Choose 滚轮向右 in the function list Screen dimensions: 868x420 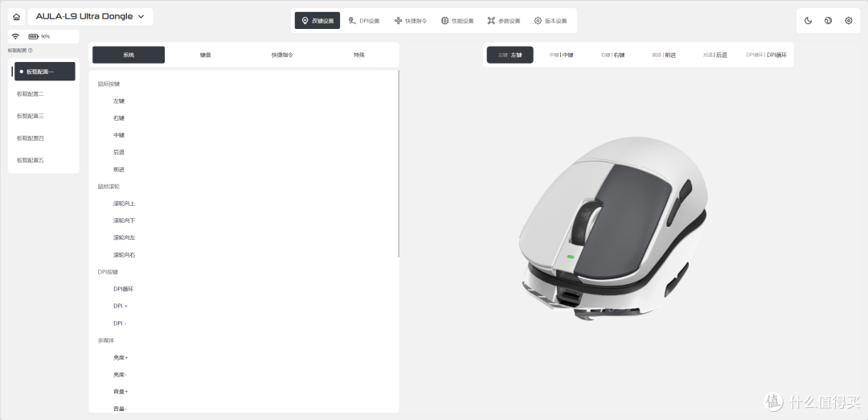click(x=124, y=255)
